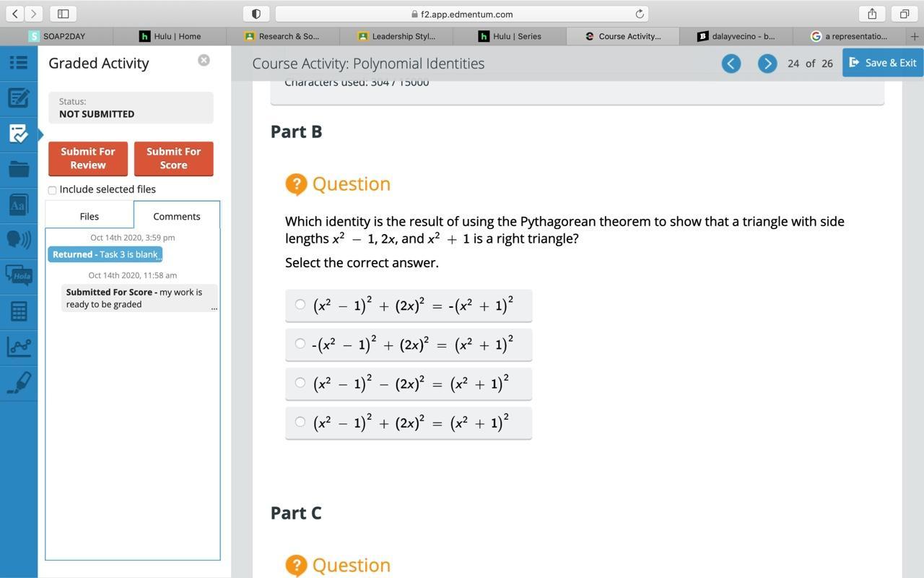Open the notes pencil-and-paper sidebar icon
Image resolution: width=924 pixels, height=578 pixels.
pos(19,98)
